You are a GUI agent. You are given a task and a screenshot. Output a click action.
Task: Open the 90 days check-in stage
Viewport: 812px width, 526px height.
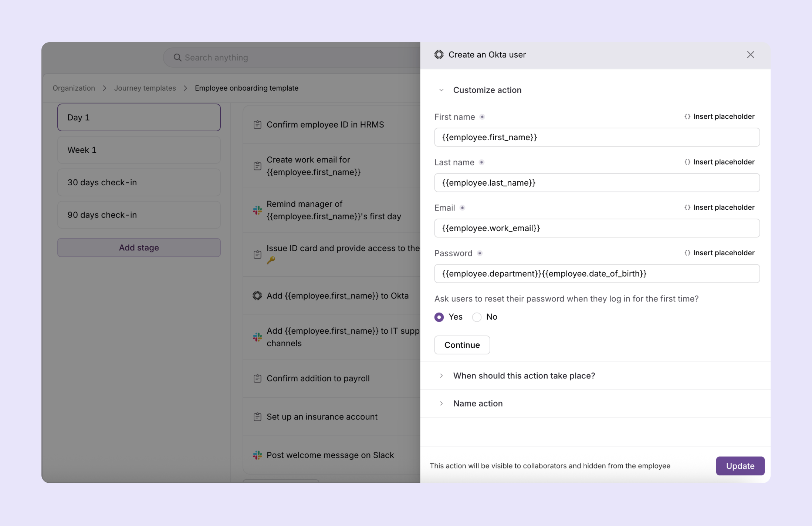coord(139,215)
